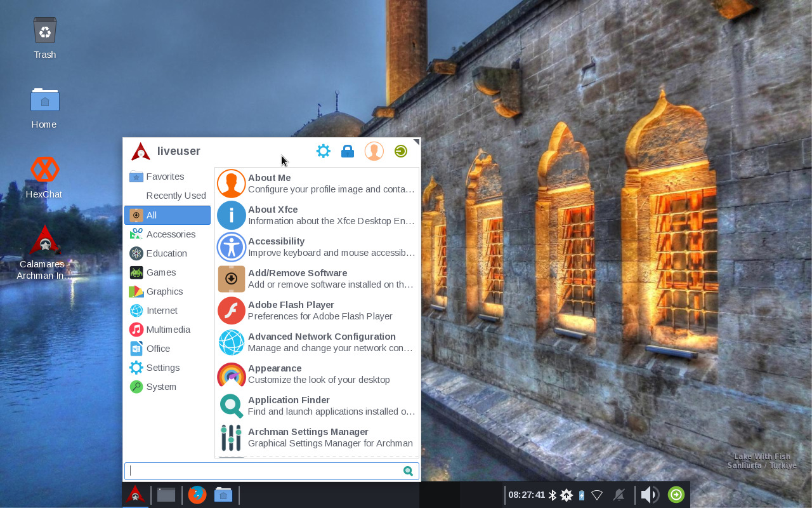Click the network Wi-Fi tray icon
Screen dimensions: 812x508
(597, 495)
